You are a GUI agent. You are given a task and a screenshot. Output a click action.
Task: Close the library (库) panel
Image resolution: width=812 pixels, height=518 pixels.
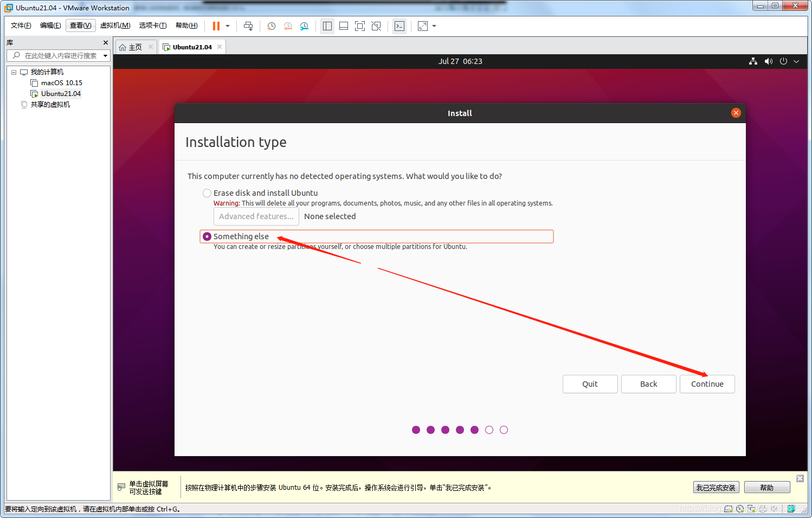point(106,42)
